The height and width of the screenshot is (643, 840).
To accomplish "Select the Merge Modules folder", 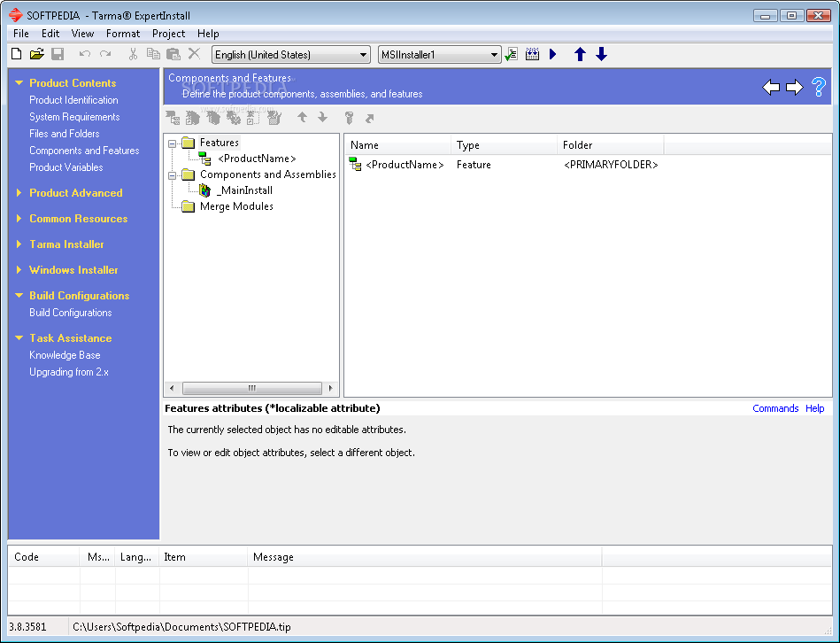I will click(236, 206).
